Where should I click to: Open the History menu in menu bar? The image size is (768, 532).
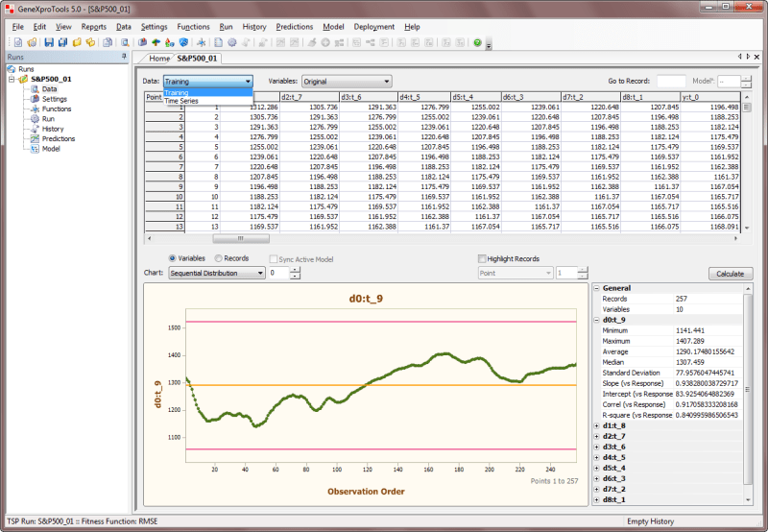254,27
